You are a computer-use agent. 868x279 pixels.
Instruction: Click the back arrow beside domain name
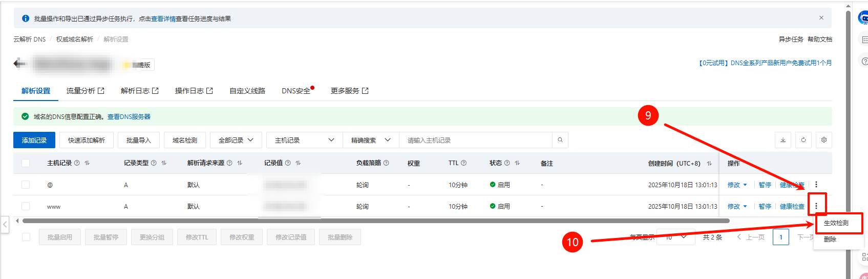[19, 64]
